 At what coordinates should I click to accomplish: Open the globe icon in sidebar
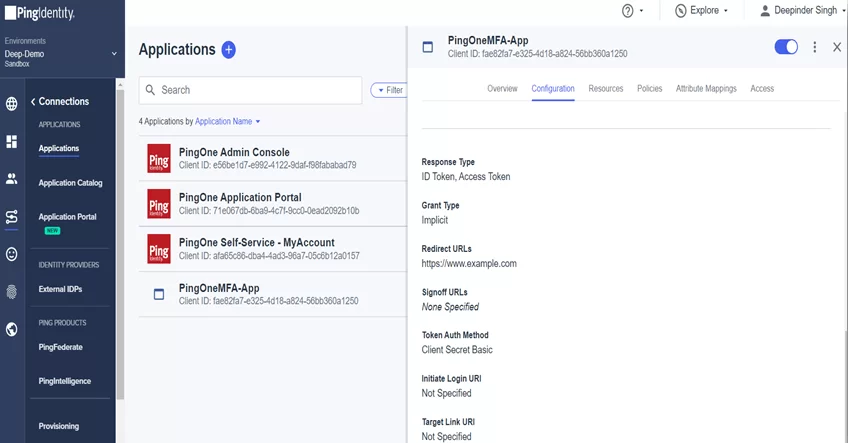(x=11, y=104)
